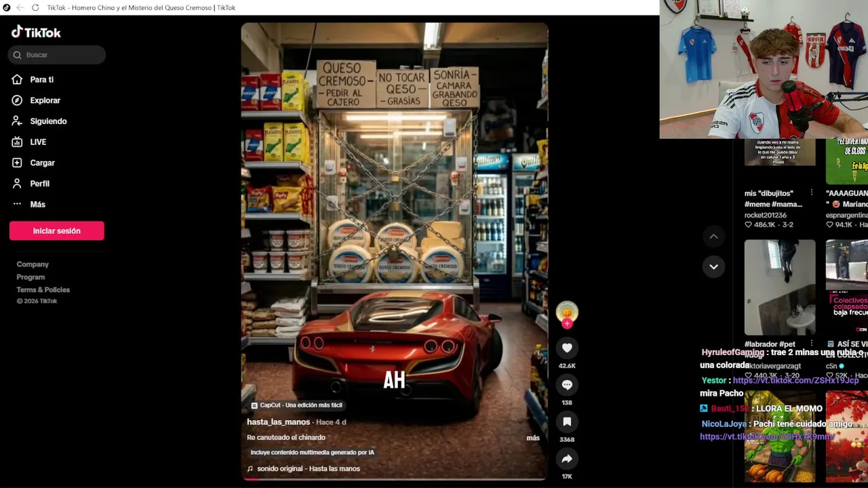Click the Iniciar sesión button
868x488 pixels.
pyautogui.click(x=57, y=230)
